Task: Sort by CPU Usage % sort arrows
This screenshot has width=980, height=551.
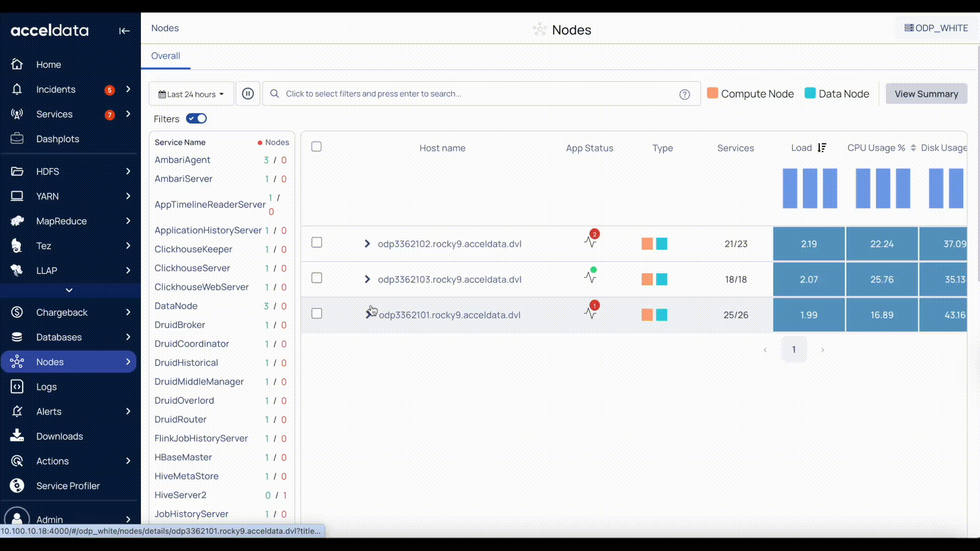Action: coord(913,148)
